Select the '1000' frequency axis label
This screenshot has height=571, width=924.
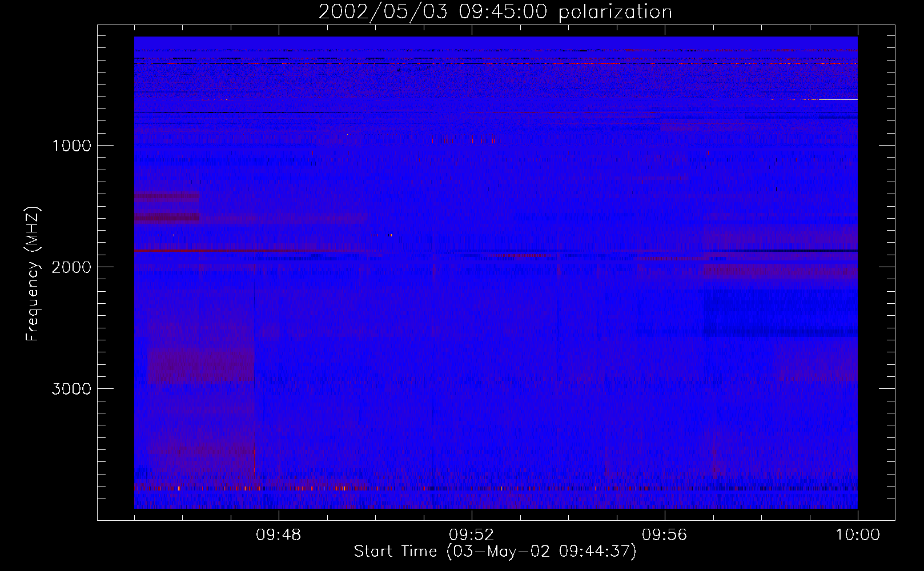tap(71, 146)
